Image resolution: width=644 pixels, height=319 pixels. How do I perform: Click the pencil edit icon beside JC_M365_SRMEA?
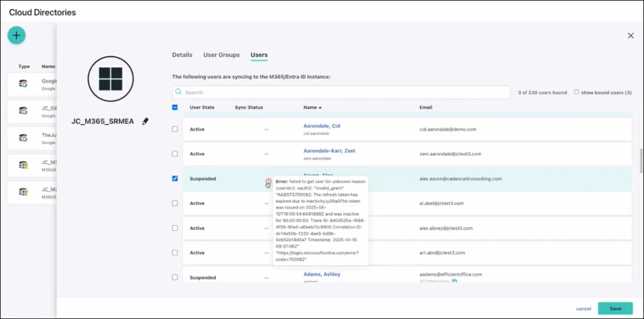click(145, 121)
